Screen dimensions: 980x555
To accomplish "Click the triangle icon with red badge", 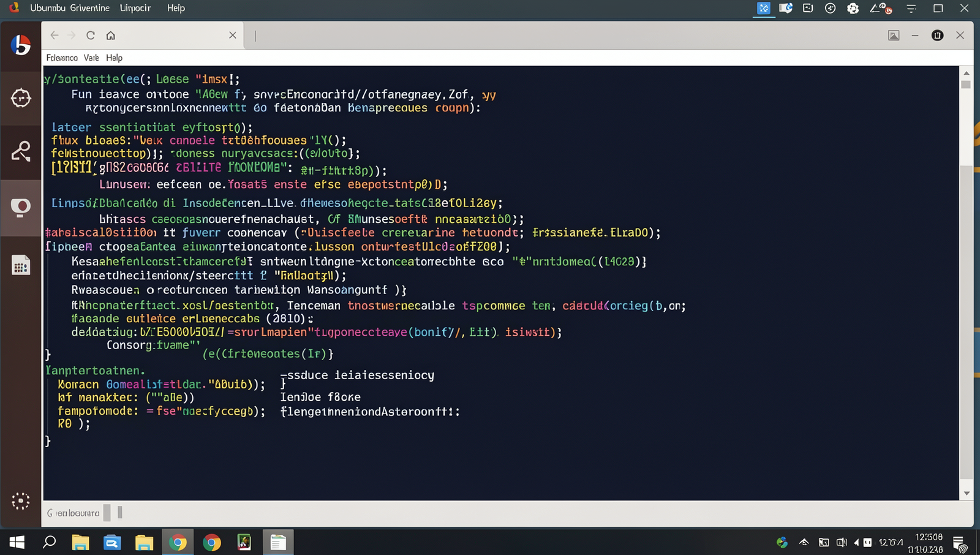I will point(881,9).
